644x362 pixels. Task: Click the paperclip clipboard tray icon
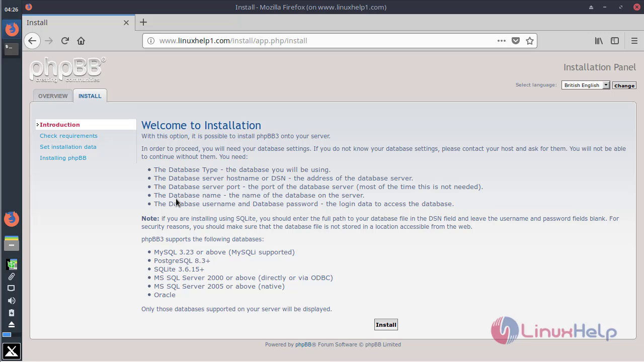tap(11, 277)
